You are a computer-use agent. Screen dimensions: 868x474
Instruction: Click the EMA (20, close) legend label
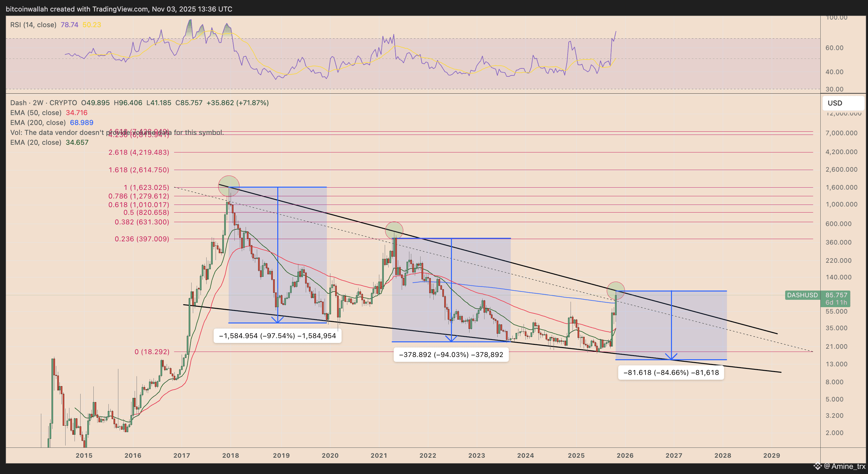36,143
